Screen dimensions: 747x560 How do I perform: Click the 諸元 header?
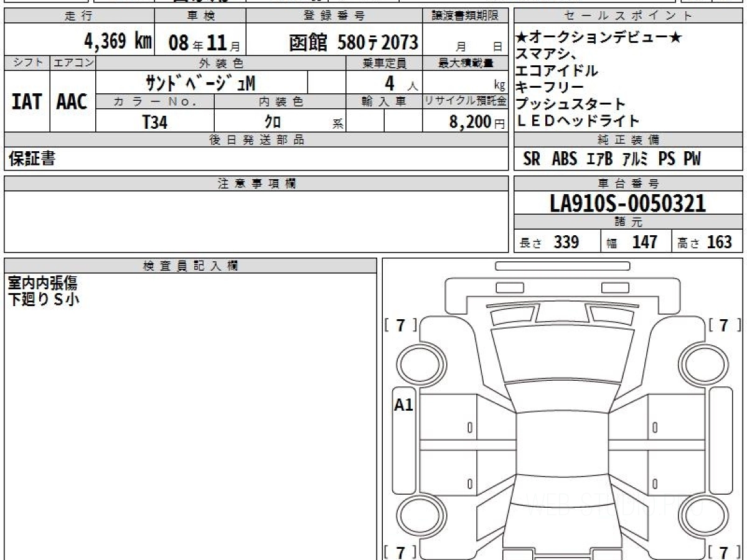[x=629, y=223]
